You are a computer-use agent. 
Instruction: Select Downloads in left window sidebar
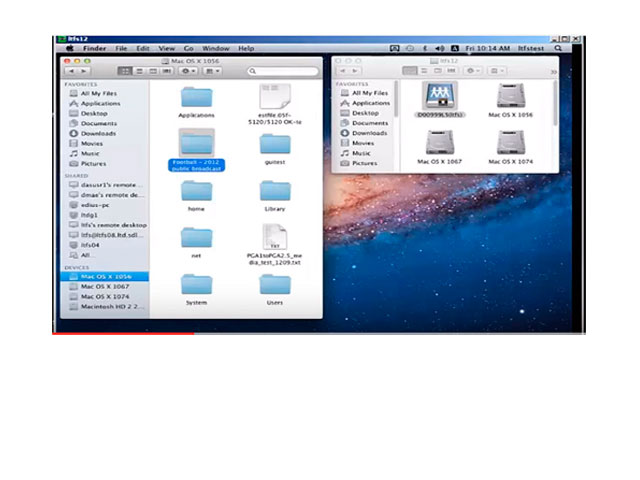pyautogui.click(x=98, y=133)
